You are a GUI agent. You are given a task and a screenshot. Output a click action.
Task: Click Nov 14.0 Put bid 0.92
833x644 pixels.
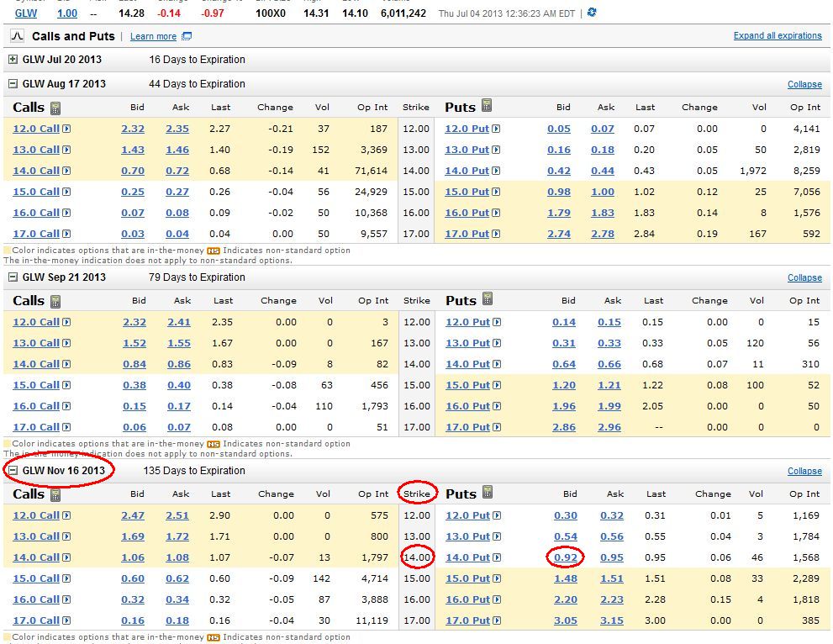click(566, 557)
